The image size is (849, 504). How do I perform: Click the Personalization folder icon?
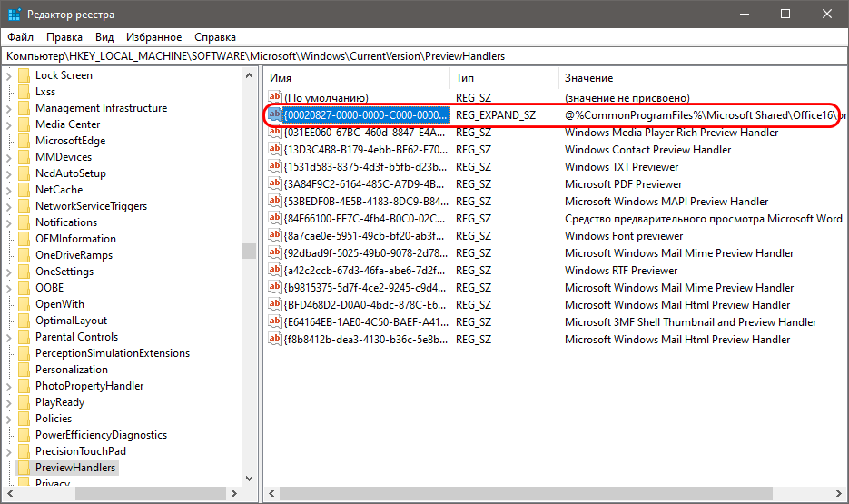[x=24, y=370]
